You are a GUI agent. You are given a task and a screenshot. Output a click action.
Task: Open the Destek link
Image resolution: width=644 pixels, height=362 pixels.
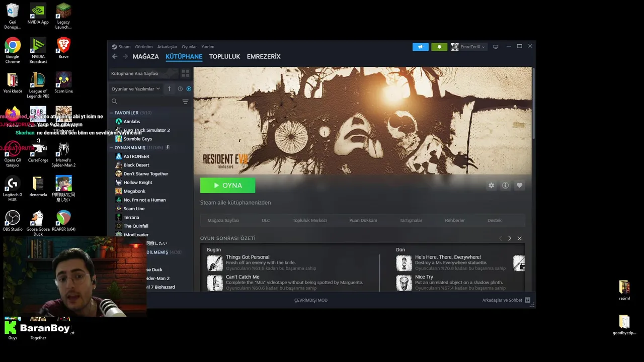[x=495, y=220]
